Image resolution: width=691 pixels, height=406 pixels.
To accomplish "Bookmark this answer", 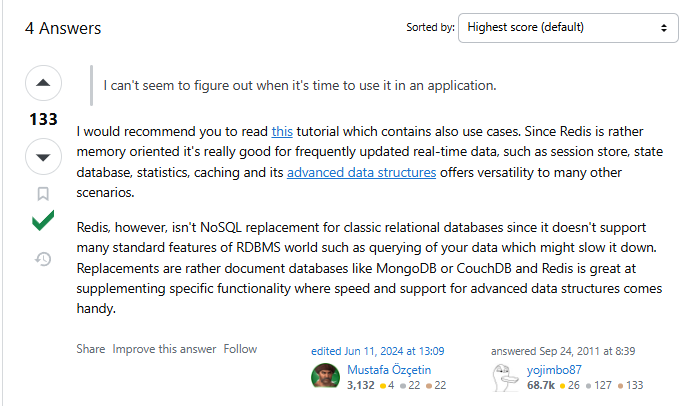I will pos(43,194).
